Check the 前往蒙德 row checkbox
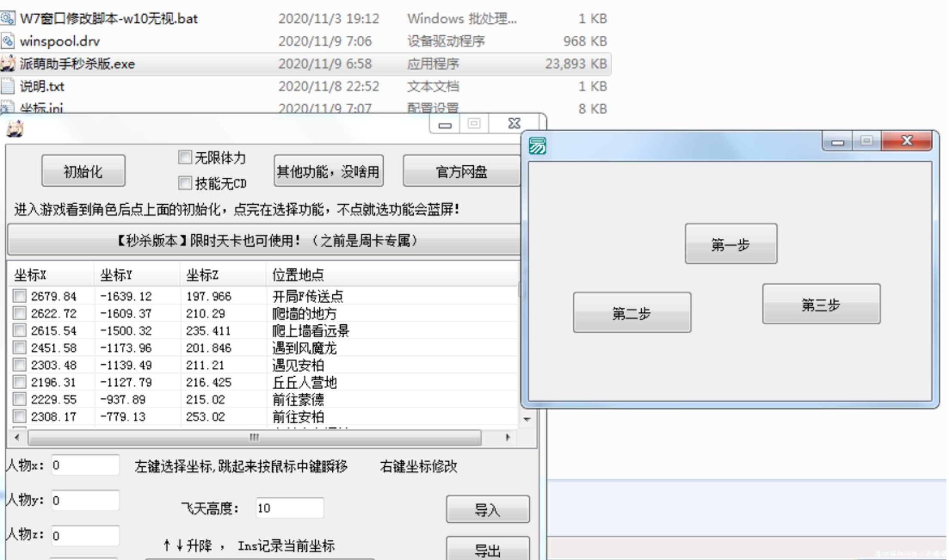The width and height of the screenshot is (949, 560). click(19, 399)
